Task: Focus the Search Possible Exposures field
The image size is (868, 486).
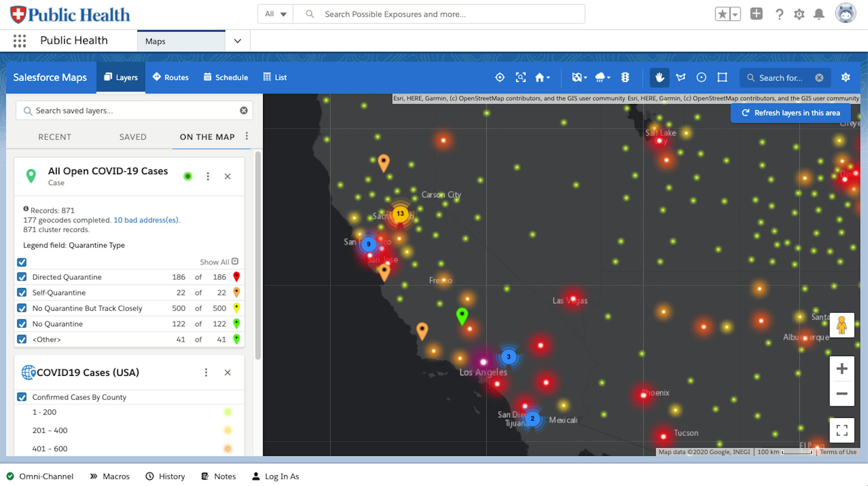Action: coord(439,14)
